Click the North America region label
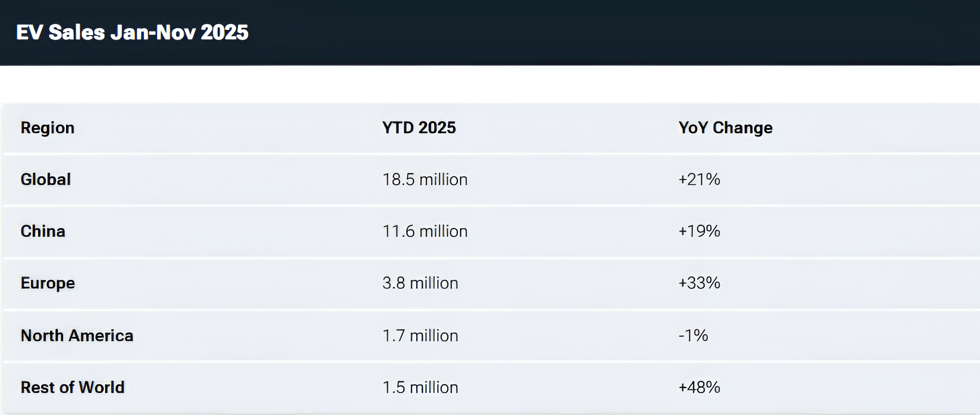The image size is (980, 415). pos(77,336)
